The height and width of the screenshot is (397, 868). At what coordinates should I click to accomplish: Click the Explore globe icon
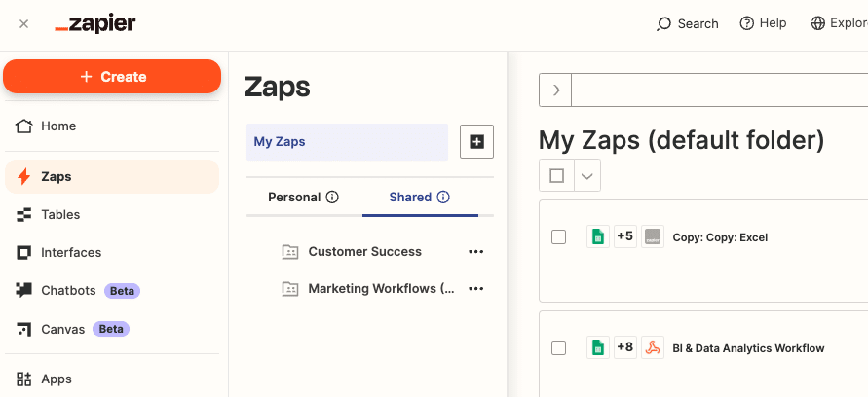click(x=817, y=23)
